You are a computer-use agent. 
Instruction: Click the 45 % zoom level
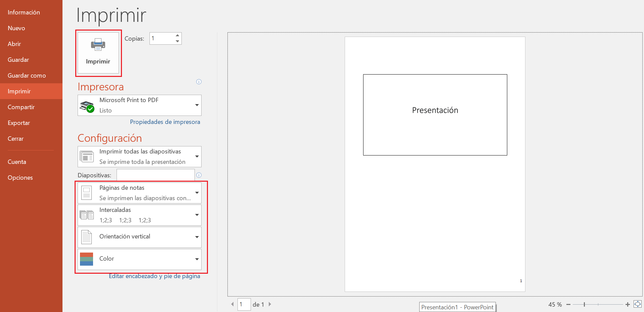pyautogui.click(x=555, y=305)
